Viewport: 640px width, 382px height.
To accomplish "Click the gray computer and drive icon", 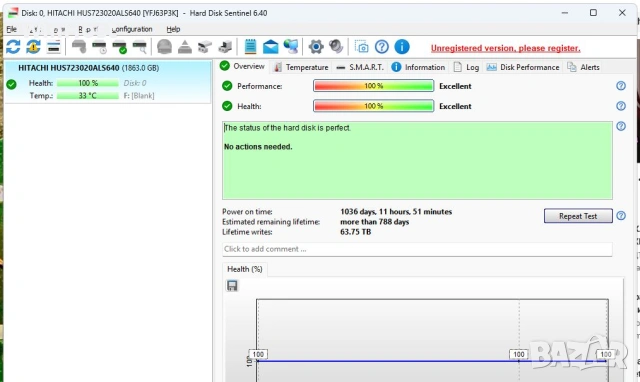I will click(x=225, y=47).
